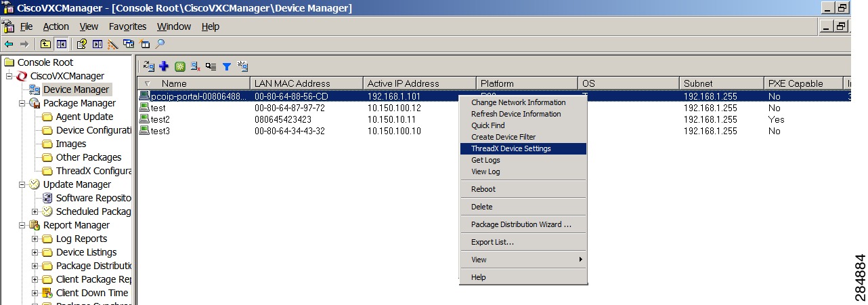868x305 pixels.
Task: Select Get Logs in context menu
Action: point(523,160)
